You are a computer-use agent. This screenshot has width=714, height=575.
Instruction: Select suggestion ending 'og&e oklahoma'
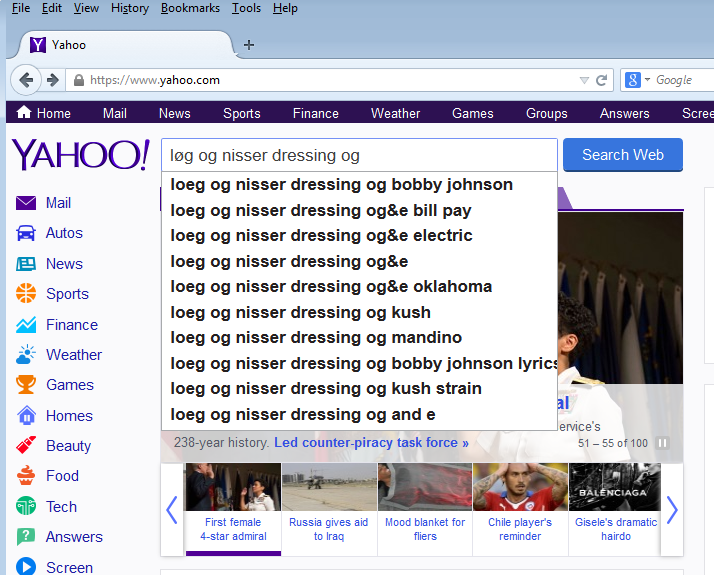pos(359,286)
